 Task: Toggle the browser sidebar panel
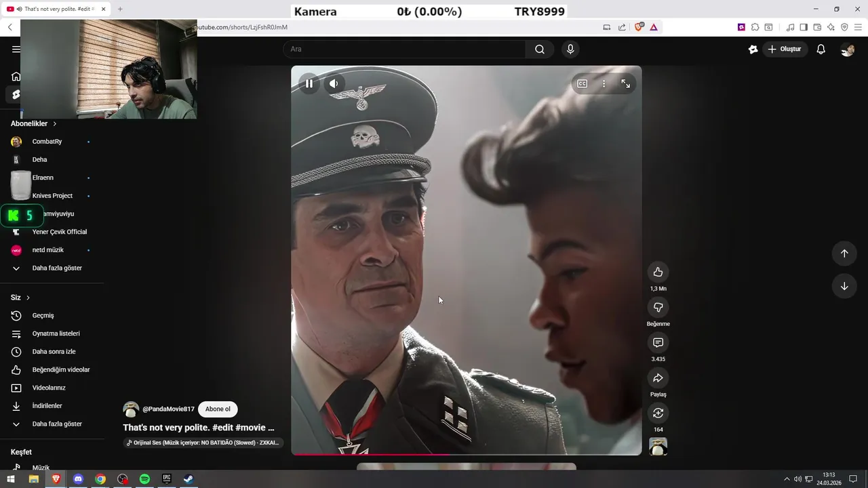coord(804,27)
